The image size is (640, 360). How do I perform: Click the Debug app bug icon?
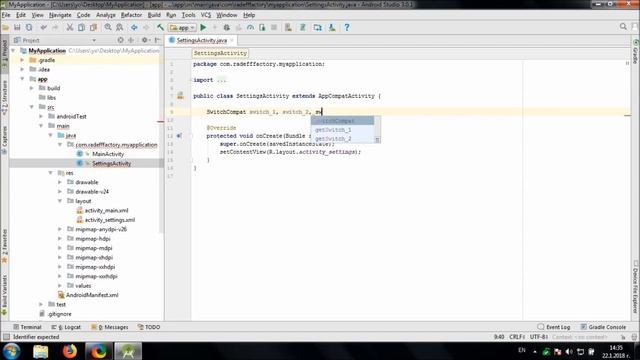pos(227,27)
